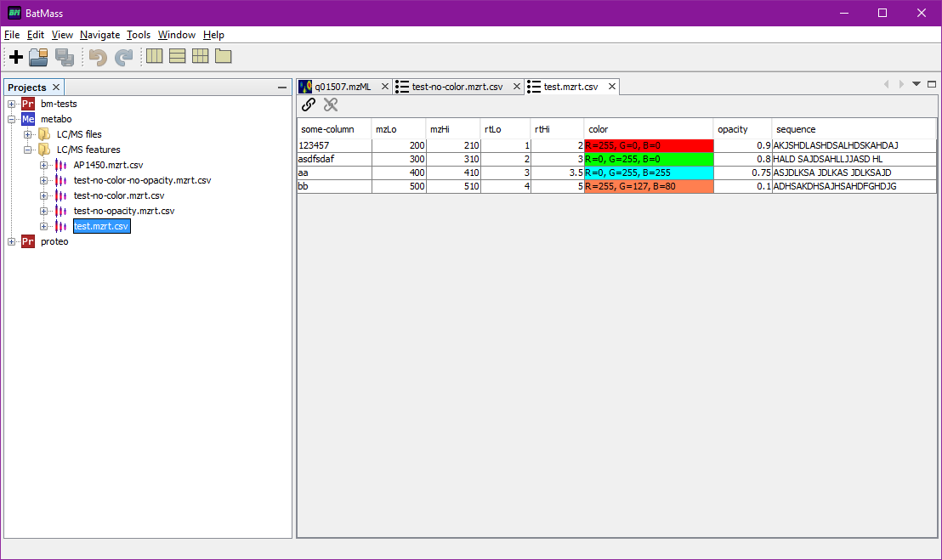Switch to the test-no-color.mzrt.csv tab
This screenshot has width=942, height=560.
pos(457,87)
